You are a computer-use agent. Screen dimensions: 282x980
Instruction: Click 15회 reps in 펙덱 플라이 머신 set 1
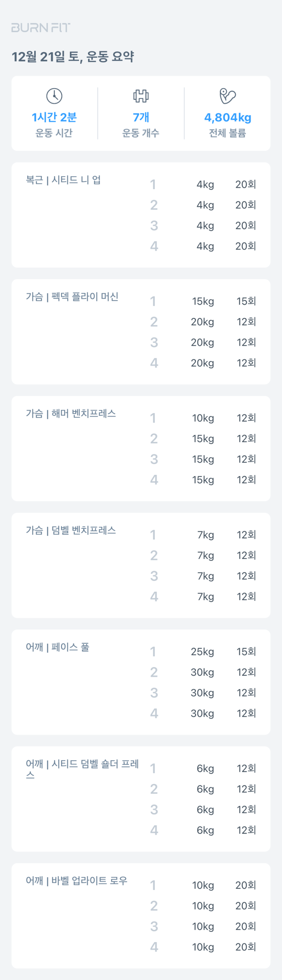(246, 301)
